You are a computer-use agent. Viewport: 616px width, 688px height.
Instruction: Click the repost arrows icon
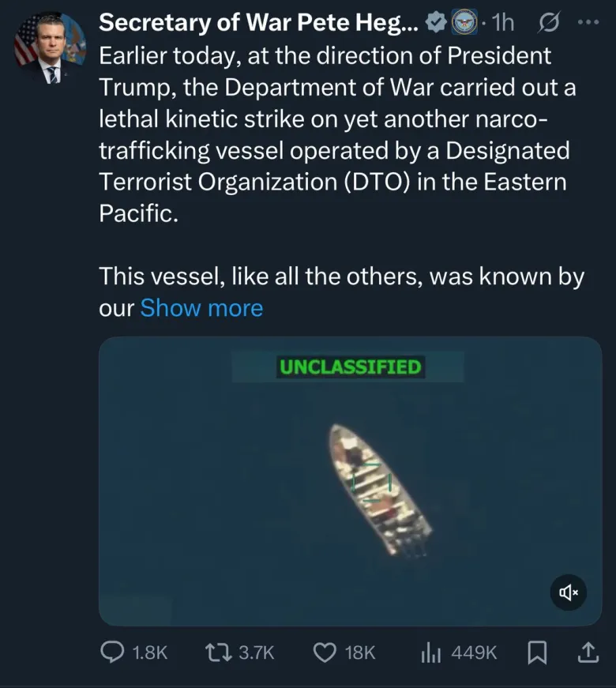(x=216, y=652)
